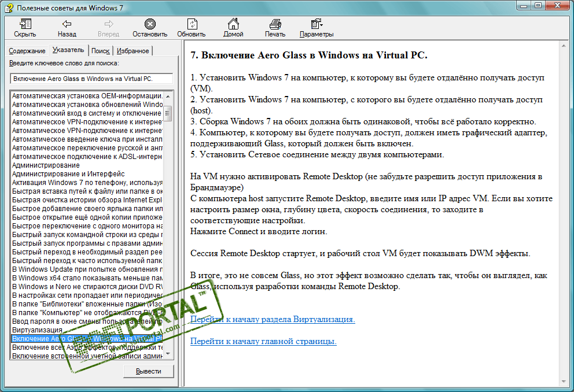Maximize the help window
574x392 pixels.
click(x=538, y=5)
